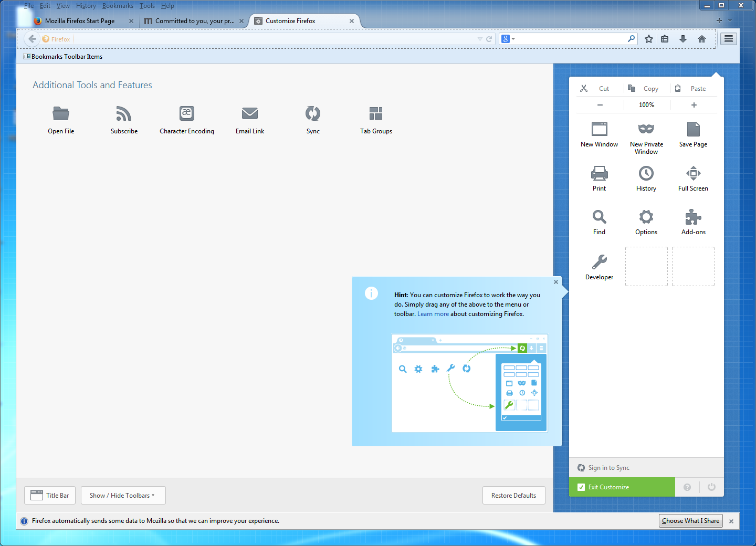The image size is (756, 546).
Task: Open the Bookmarks menu
Action: coord(118,6)
